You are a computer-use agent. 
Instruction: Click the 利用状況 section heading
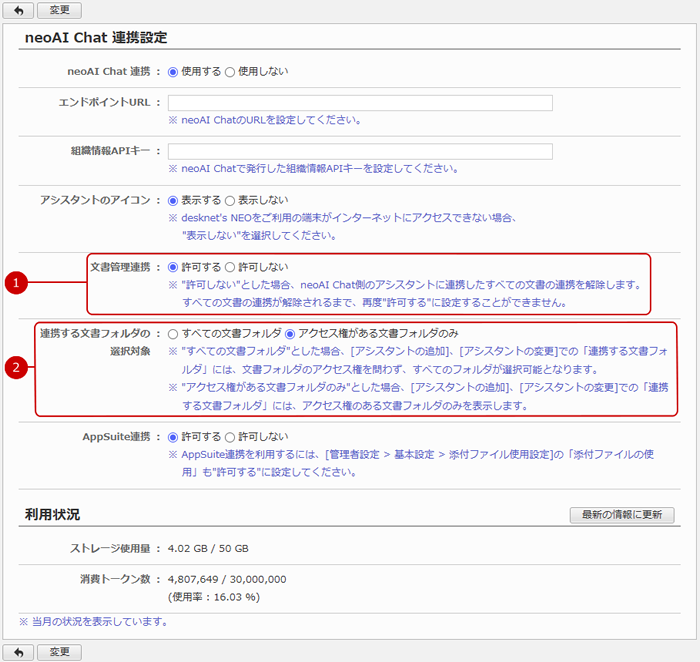52,514
